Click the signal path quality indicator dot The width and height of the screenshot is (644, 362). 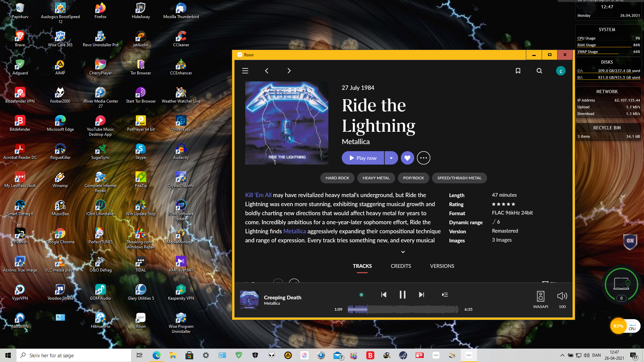(361, 295)
